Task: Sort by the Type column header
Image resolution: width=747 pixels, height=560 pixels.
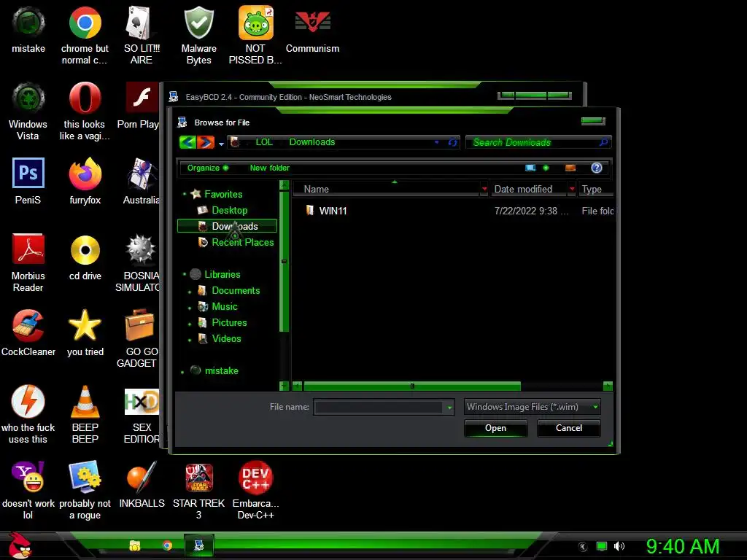Action: coord(595,189)
